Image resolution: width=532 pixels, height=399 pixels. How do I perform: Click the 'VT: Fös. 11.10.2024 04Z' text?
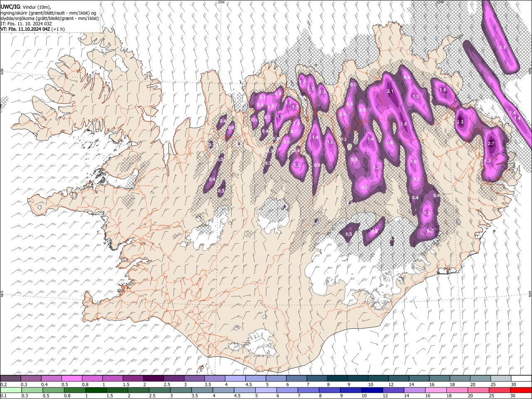25,30
